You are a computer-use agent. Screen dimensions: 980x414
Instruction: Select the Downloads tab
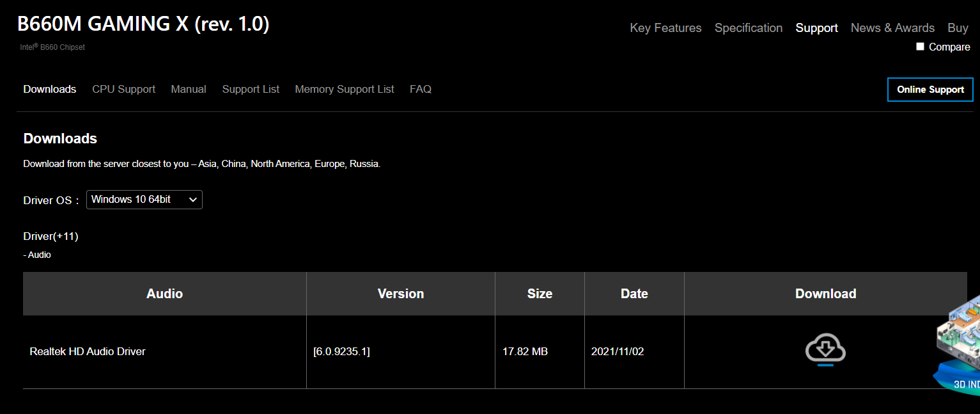pyautogui.click(x=50, y=89)
